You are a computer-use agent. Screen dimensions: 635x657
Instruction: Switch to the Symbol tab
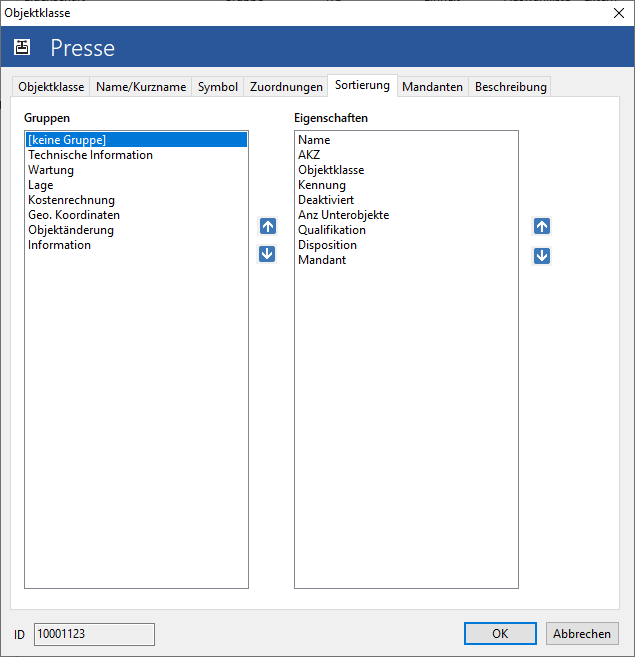click(x=218, y=87)
